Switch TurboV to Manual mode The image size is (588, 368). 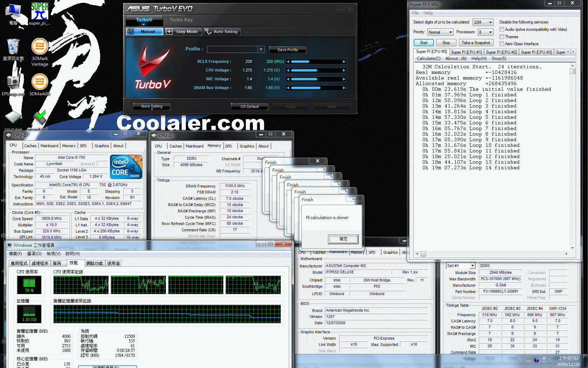145,32
